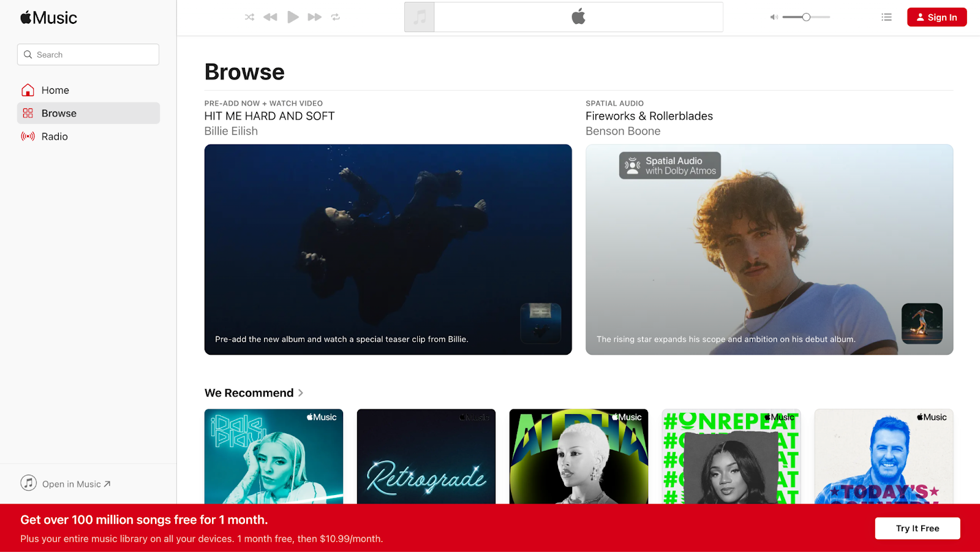Viewport: 980px width, 552px height.
Task: Open Benson Boone artist link
Action: click(x=623, y=131)
